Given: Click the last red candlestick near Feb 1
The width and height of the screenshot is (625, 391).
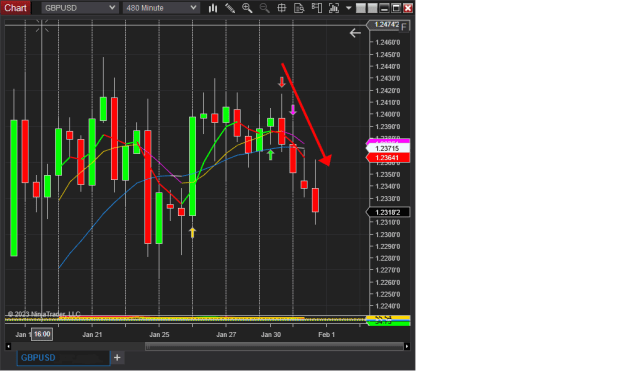Looking at the screenshot, I should point(315,200).
